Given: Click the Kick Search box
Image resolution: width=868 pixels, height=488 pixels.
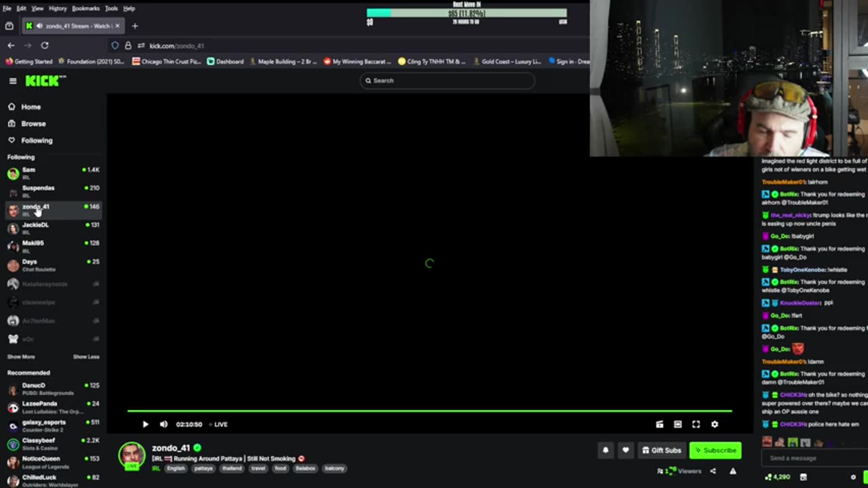Looking at the screenshot, I should [447, 81].
